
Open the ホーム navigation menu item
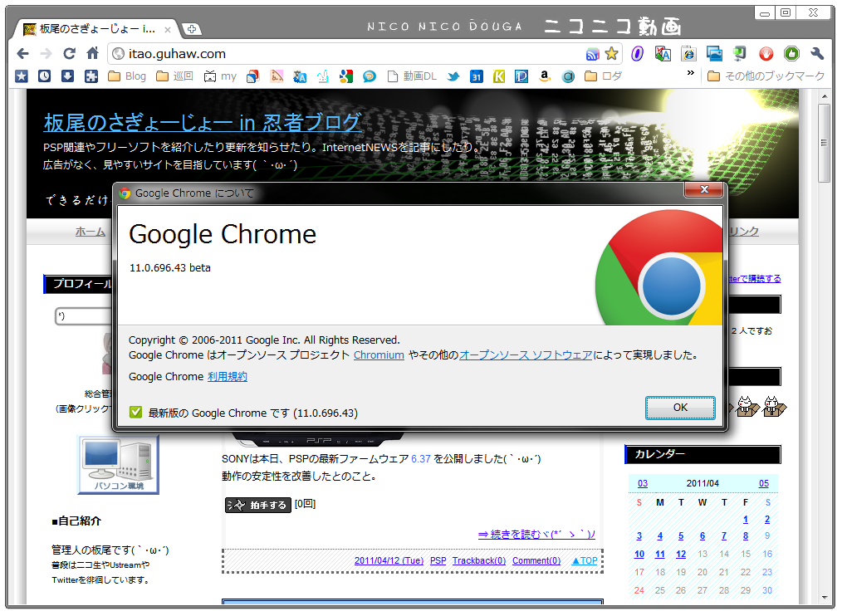coord(90,232)
